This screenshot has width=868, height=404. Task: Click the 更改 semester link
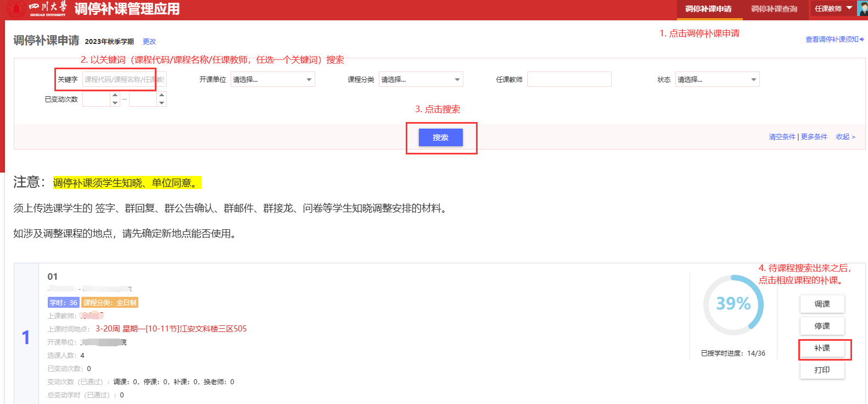[x=149, y=42]
